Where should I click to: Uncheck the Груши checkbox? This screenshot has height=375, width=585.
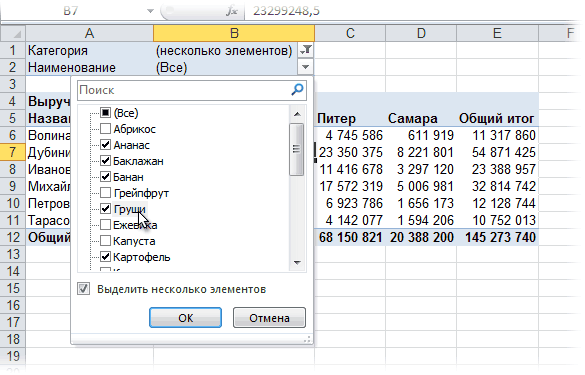click(106, 209)
